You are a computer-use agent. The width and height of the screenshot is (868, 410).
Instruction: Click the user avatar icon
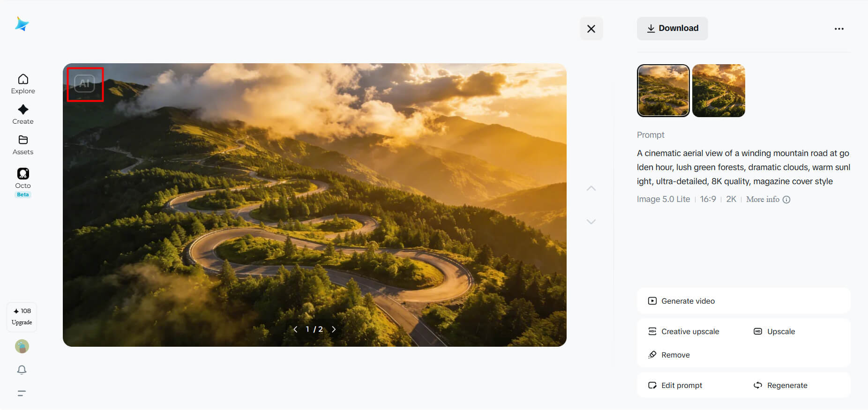(x=22, y=346)
